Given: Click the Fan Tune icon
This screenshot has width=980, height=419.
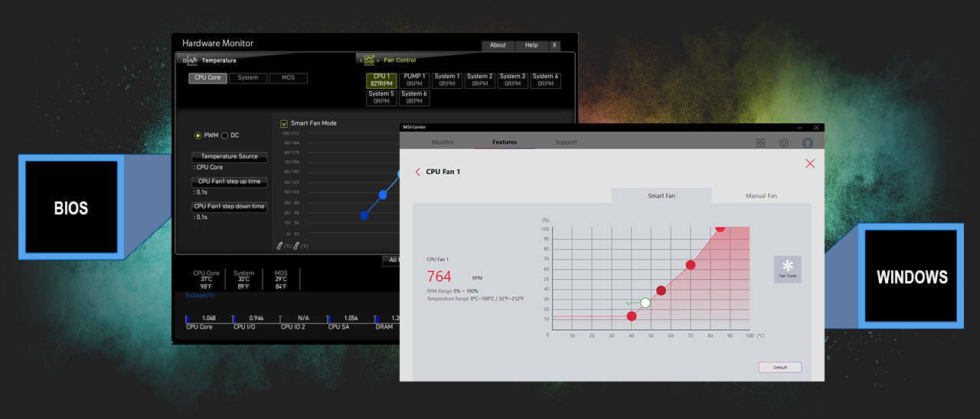Looking at the screenshot, I should (787, 269).
